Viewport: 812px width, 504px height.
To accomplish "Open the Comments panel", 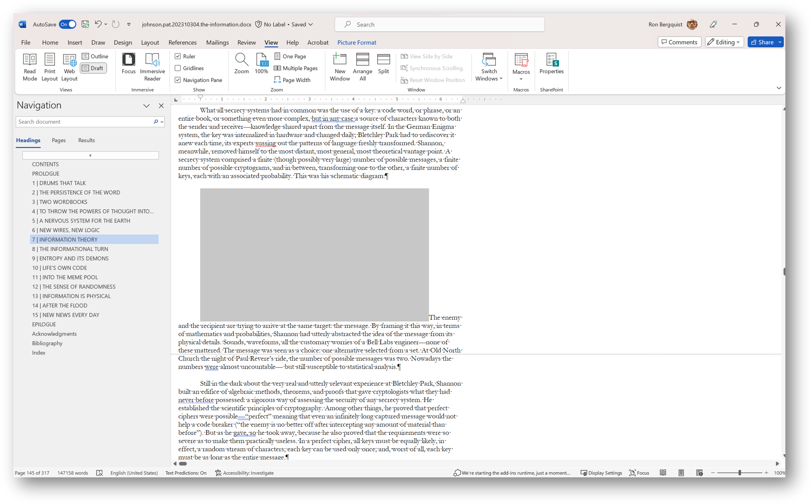I will [679, 42].
